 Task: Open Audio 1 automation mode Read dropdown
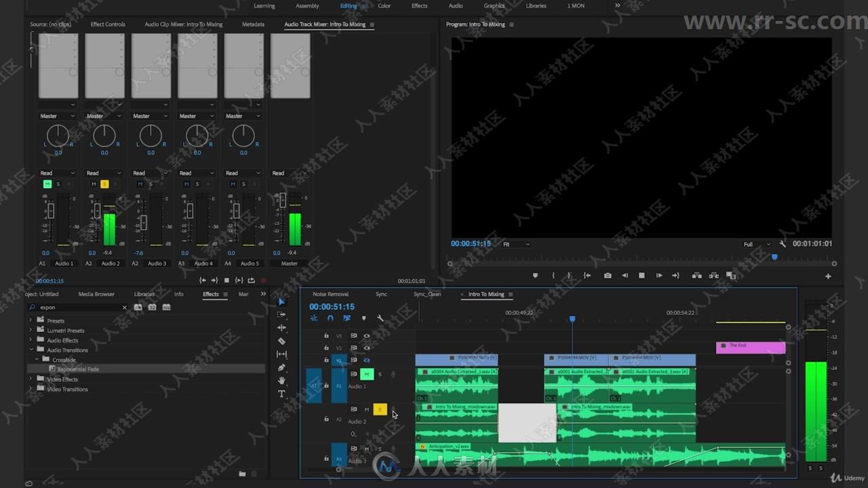coord(57,173)
